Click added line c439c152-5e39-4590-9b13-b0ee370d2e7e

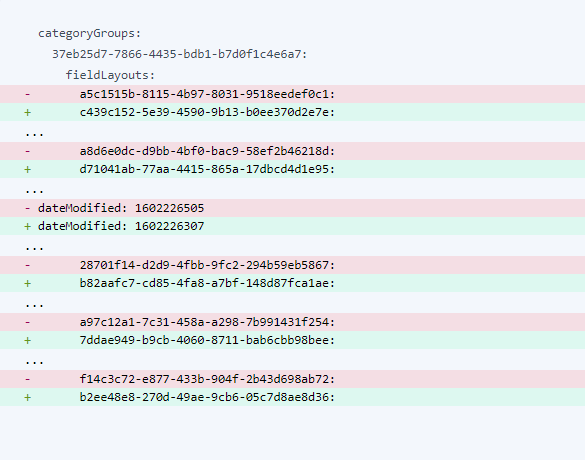(292, 112)
